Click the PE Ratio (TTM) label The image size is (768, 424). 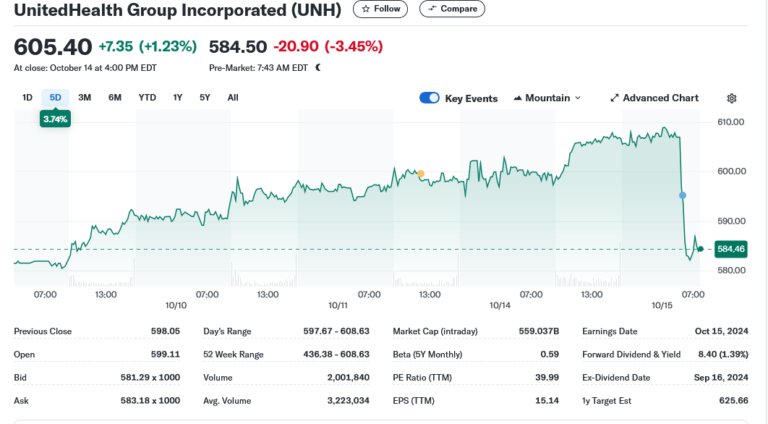tap(422, 377)
